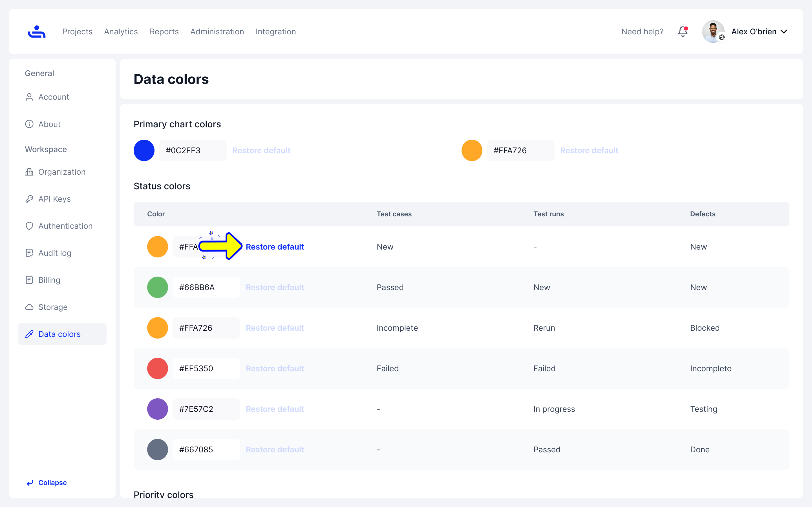
Task: Select the purple #7E57C2 color swatch
Action: [157, 409]
